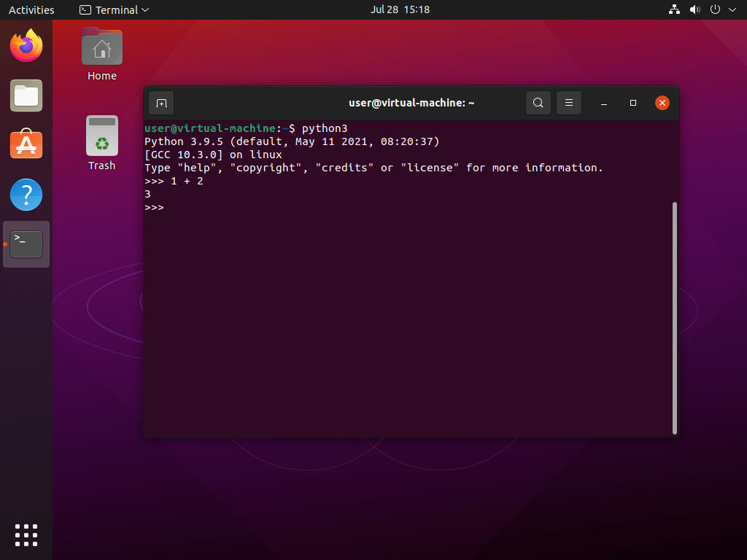The width and height of the screenshot is (747, 560).
Task: Launch Firefox from the dock
Action: pyautogui.click(x=26, y=46)
